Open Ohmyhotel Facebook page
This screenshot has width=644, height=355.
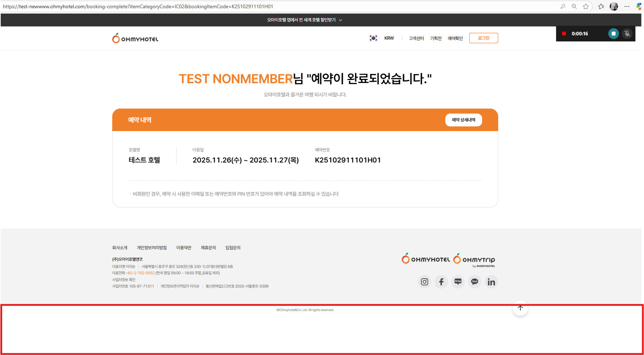pyautogui.click(x=441, y=282)
